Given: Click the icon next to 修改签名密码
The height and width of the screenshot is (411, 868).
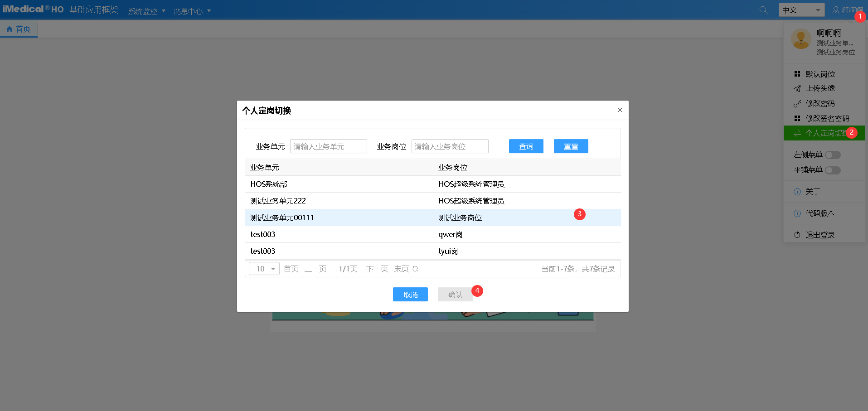Looking at the screenshot, I should (797, 118).
